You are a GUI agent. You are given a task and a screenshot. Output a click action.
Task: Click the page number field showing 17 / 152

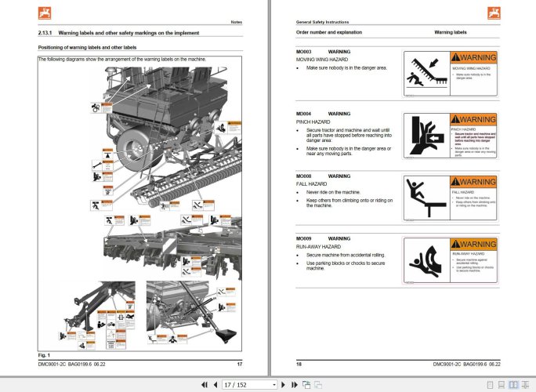(x=244, y=385)
